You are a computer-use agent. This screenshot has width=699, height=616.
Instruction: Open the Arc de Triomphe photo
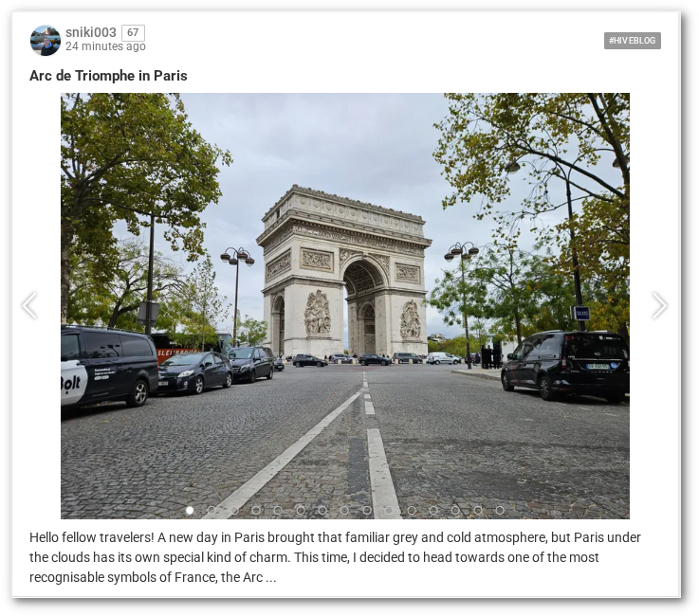345,306
